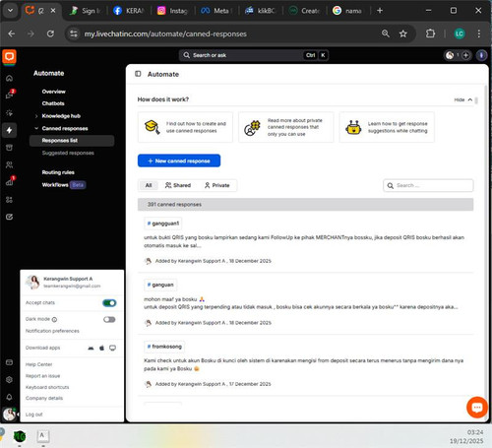The width and height of the screenshot is (492, 448).
Task: Hide the How does it work section
Action: (x=463, y=99)
